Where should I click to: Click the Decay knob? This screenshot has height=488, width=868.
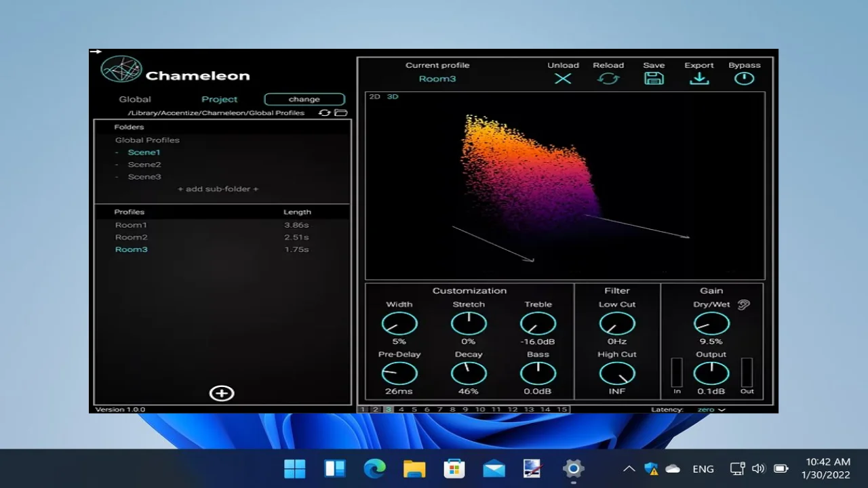pos(469,373)
